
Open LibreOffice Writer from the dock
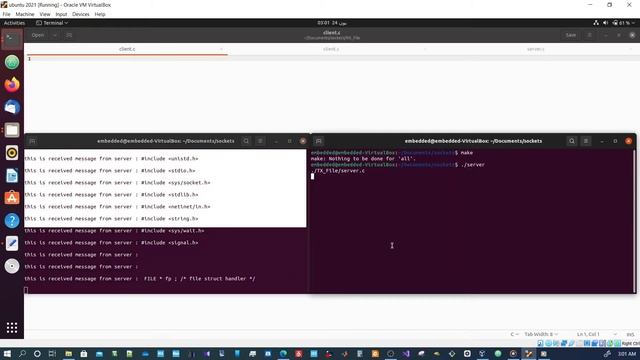click(12, 176)
